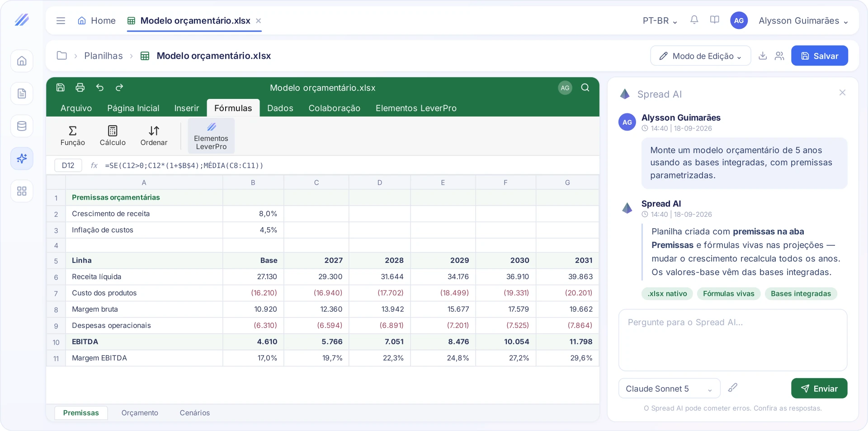Click the formula bar text

(184, 165)
